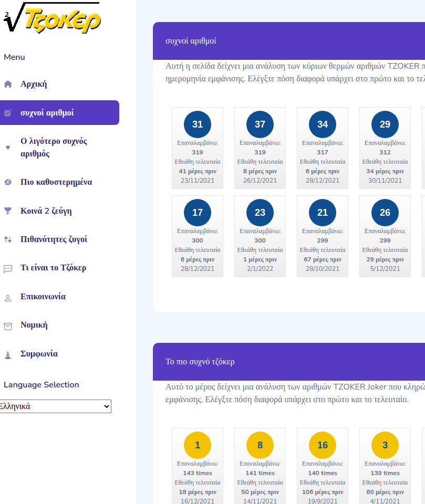Screen dimensions: 425x504
Task: Select the συχνοί αριθμοί menu item
Action: point(59,112)
